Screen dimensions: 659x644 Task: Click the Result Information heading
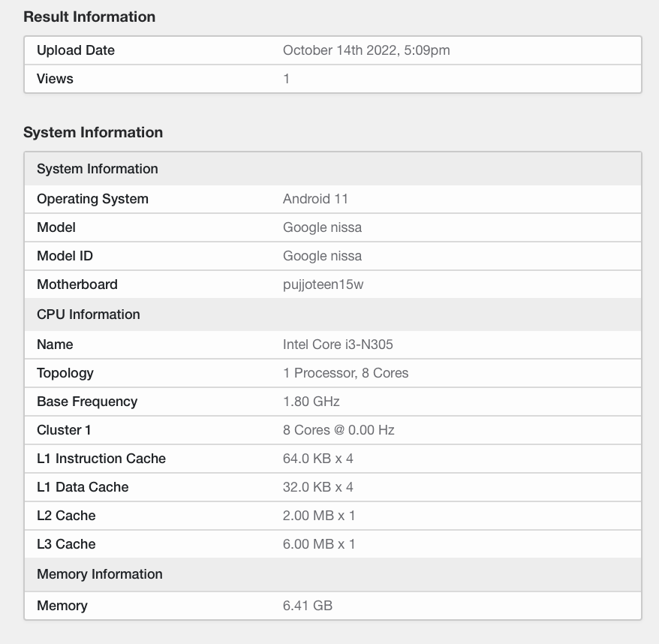89,17
